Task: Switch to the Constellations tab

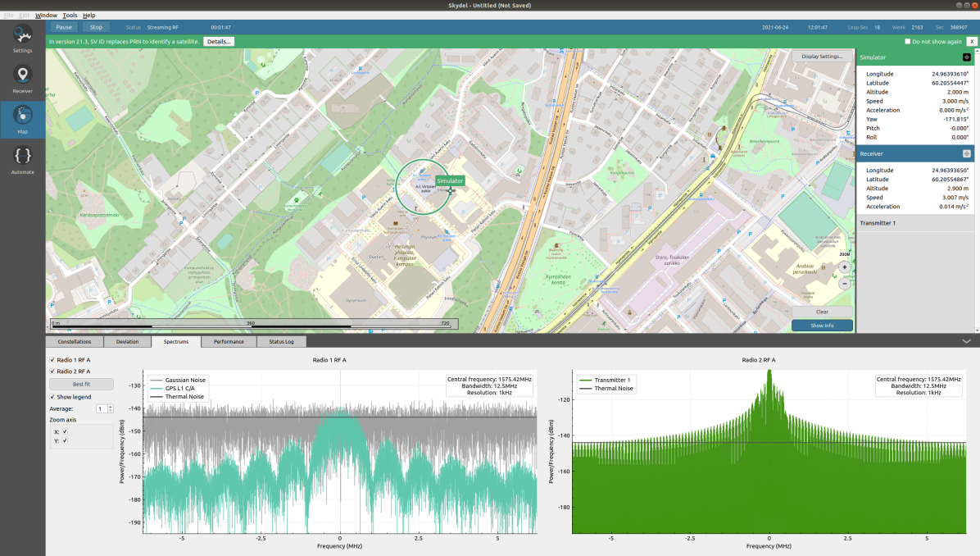Action: (x=75, y=341)
